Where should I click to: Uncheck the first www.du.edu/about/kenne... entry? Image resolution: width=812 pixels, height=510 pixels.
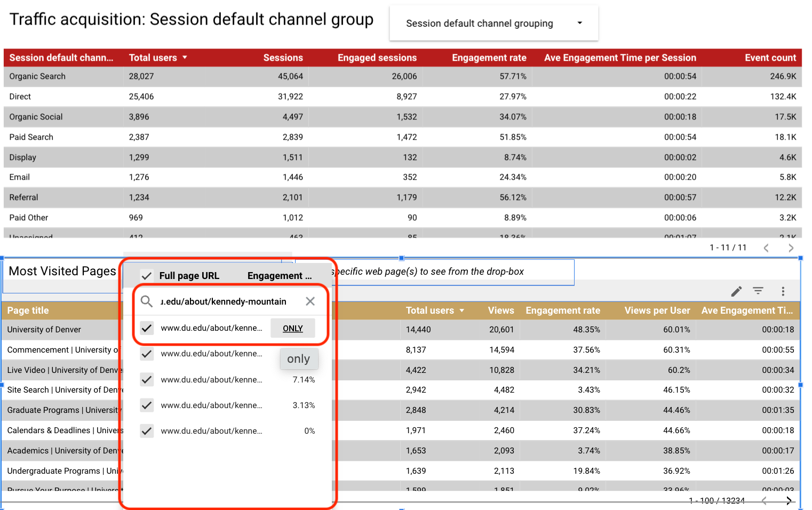tap(147, 328)
